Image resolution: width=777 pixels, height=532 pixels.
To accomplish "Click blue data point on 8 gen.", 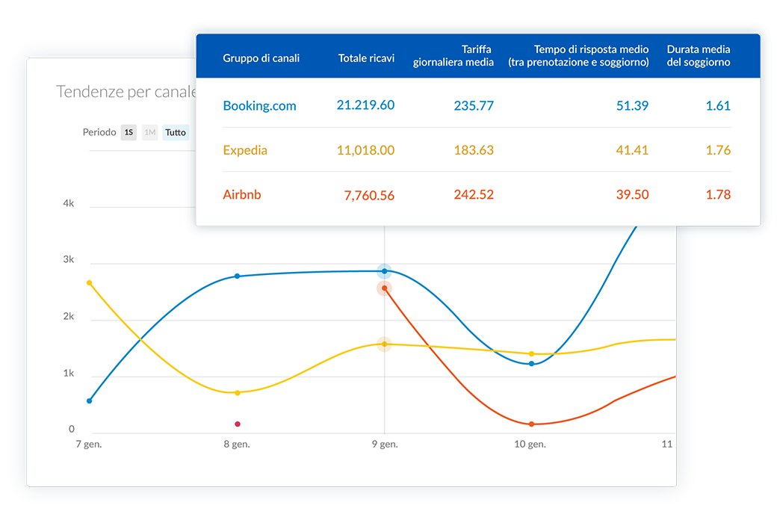I will [x=238, y=276].
